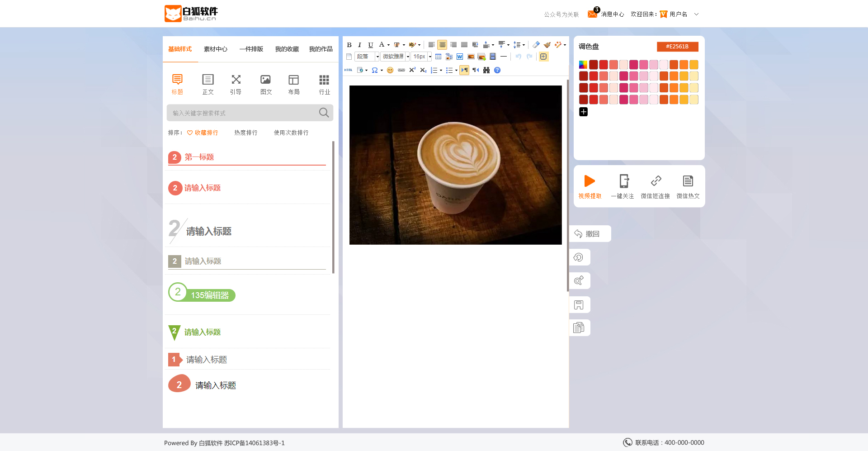Select the 图文 style category
Viewport: 868px width, 451px height.
[x=266, y=85]
